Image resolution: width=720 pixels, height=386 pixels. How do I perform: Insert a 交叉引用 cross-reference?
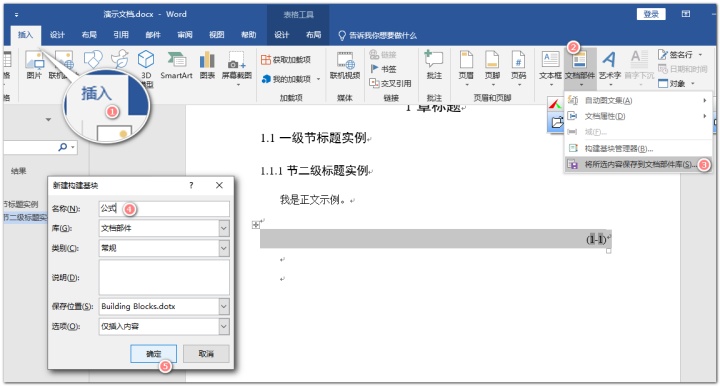tap(391, 83)
